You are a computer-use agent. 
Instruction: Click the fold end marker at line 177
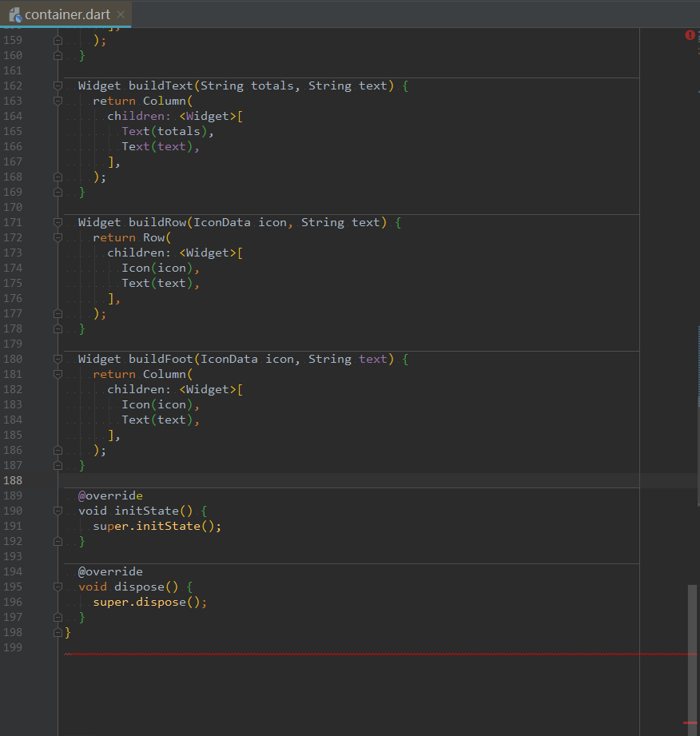coord(57,313)
